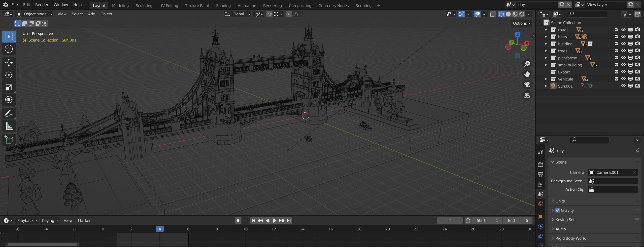This screenshot has width=644, height=247.
Task: Switch to rendered viewport shading
Action: point(522,14)
